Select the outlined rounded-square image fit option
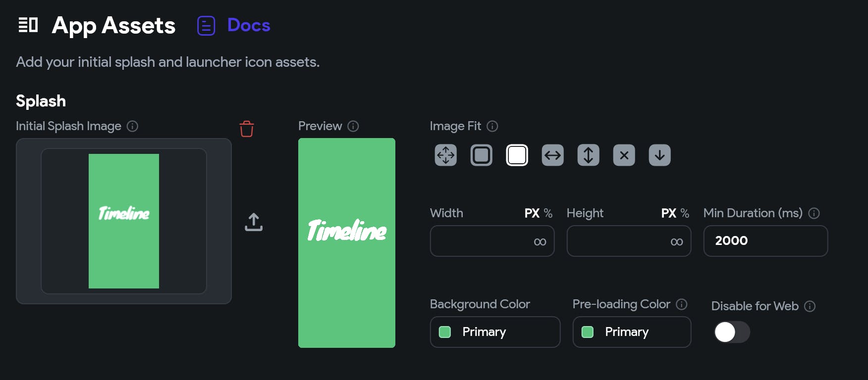868x380 pixels. pos(481,155)
